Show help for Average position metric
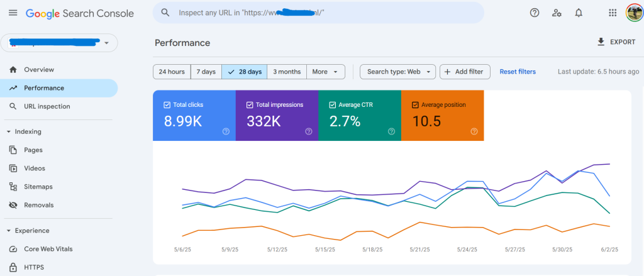This screenshot has width=644, height=276. tap(474, 131)
